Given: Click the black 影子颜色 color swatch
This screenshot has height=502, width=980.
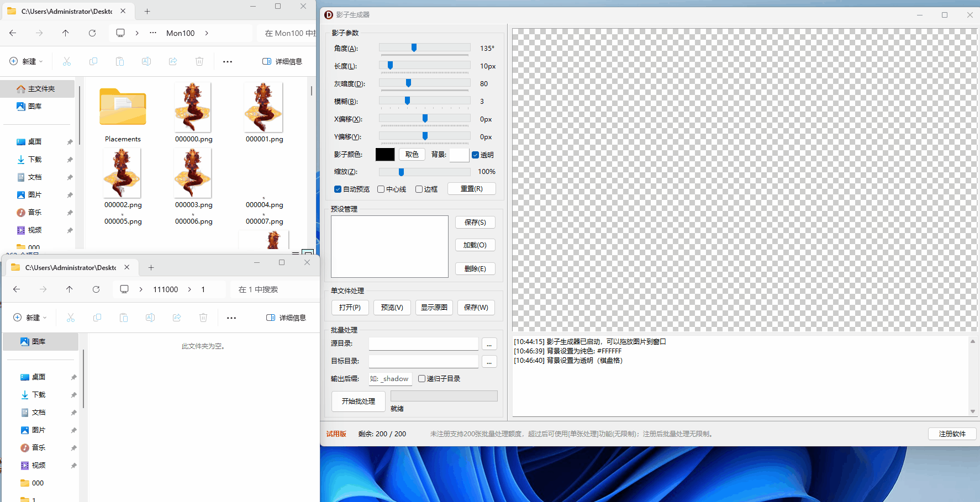Looking at the screenshot, I should 384,155.
